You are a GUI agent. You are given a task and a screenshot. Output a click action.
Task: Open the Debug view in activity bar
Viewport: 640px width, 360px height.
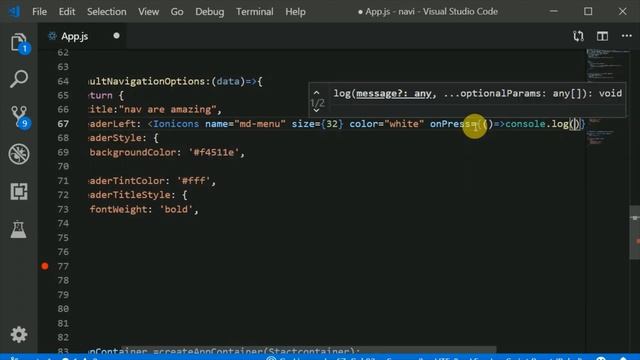(19, 154)
